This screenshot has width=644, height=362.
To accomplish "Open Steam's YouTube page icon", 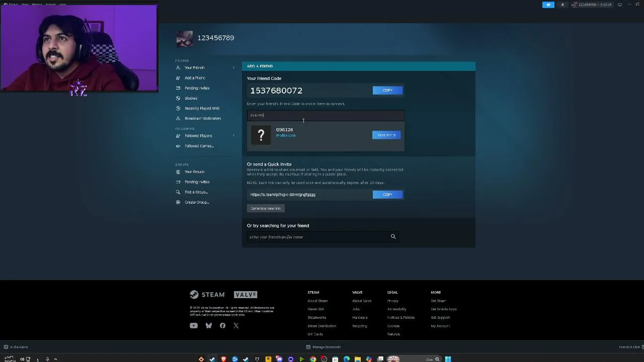I will 194,326.
